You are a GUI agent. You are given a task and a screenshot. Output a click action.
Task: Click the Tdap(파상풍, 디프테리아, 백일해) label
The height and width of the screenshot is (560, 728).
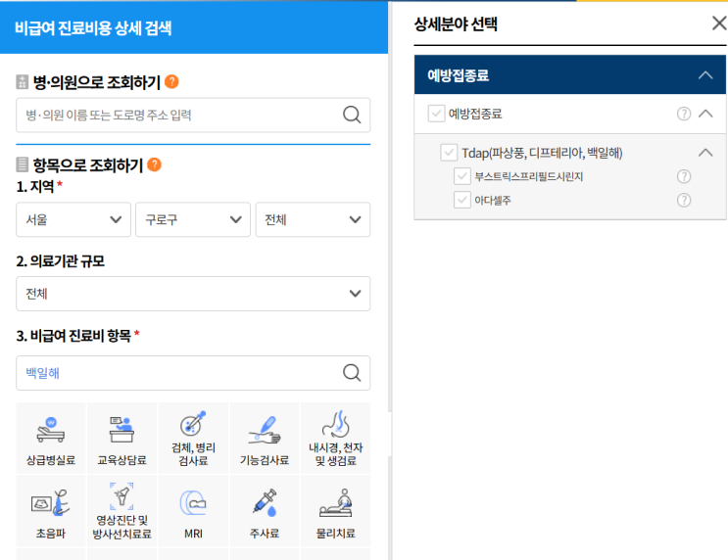[x=542, y=153]
